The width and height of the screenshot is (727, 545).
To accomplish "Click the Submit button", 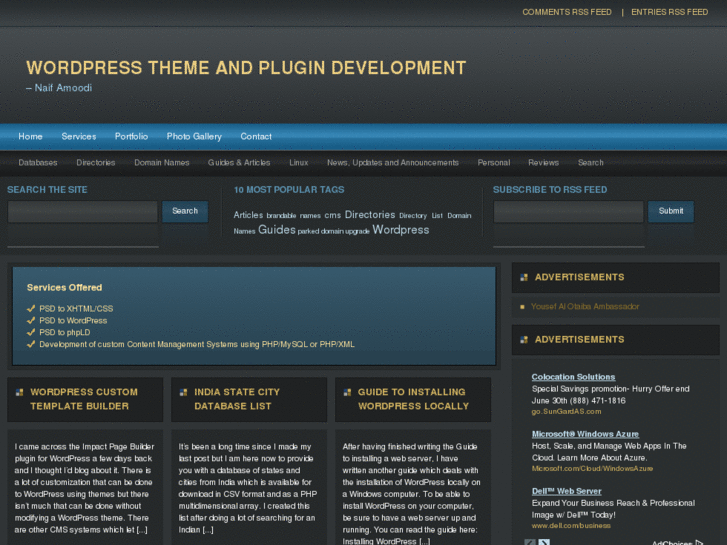I will [671, 211].
